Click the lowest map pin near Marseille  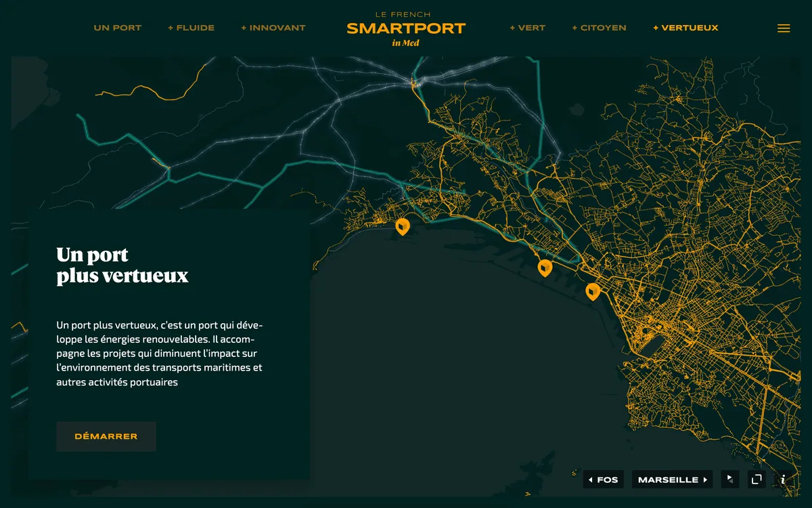(x=592, y=291)
